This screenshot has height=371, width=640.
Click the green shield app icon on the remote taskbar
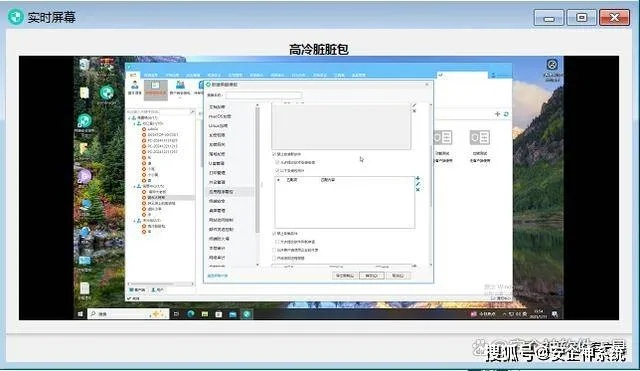(247, 314)
